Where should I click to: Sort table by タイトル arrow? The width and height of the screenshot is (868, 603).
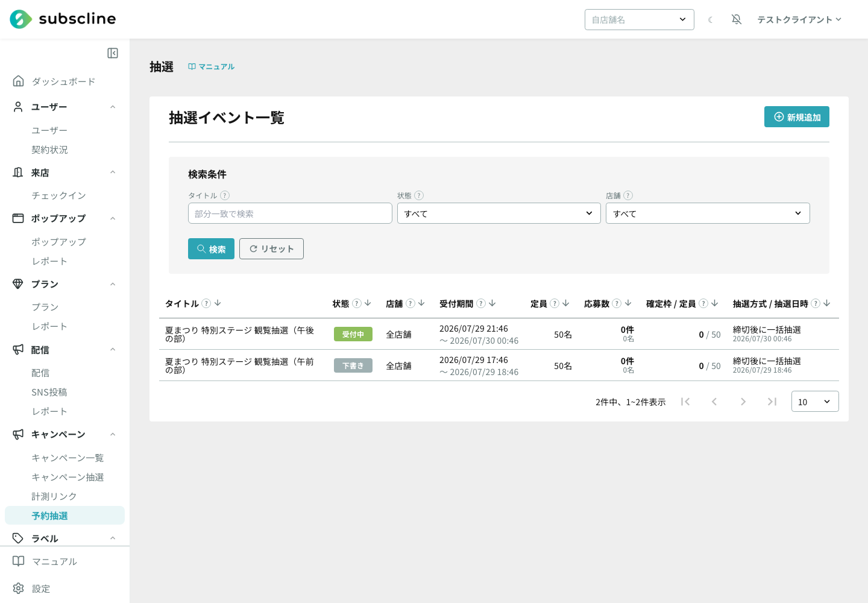pyautogui.click(x=218, y=303)
